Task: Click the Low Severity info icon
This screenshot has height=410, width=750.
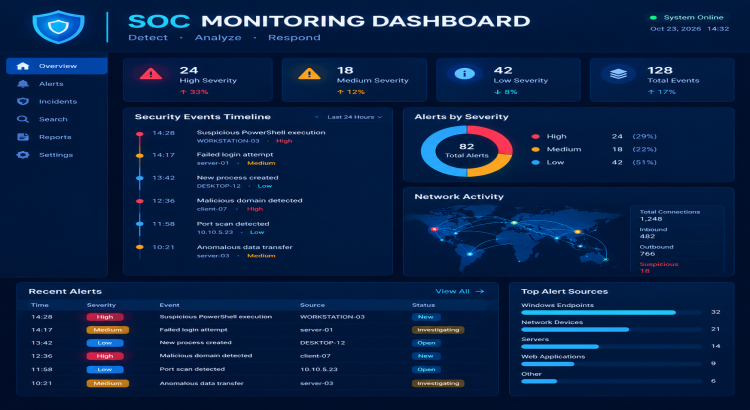Action: point(464,74)
